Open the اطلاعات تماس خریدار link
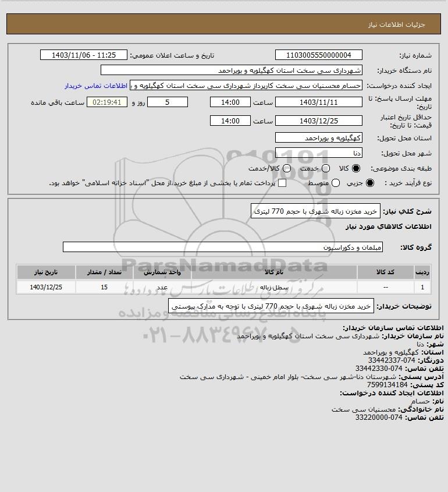Image resolution: width=448 pixels, height=492 pixels. point(96,86)
